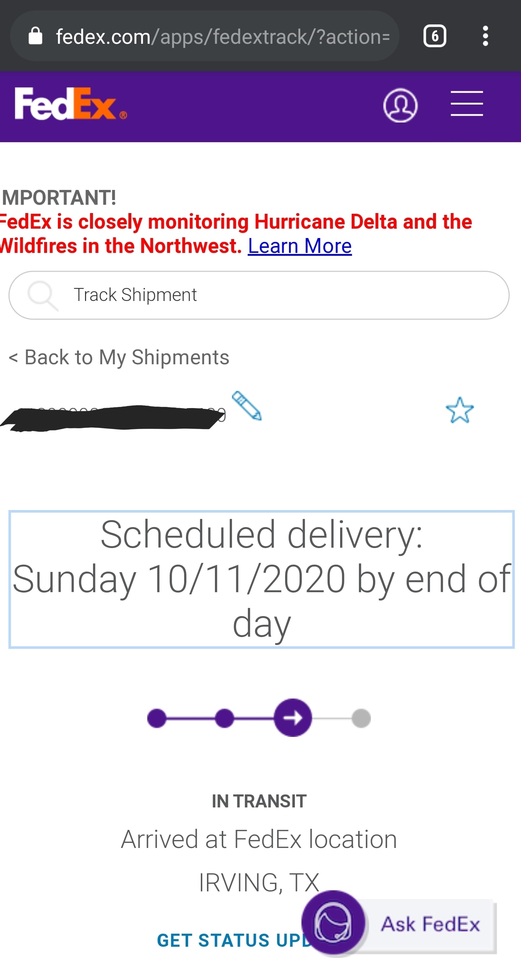Select the Scheduled delivery date box
The image size is (521, 980).
(262, 579)
